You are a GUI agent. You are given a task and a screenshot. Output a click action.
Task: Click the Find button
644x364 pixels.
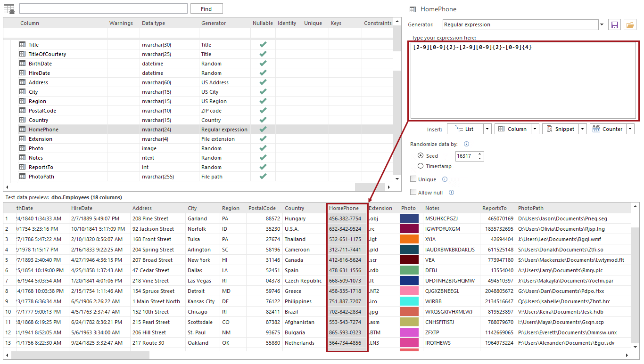click(206, 9)
